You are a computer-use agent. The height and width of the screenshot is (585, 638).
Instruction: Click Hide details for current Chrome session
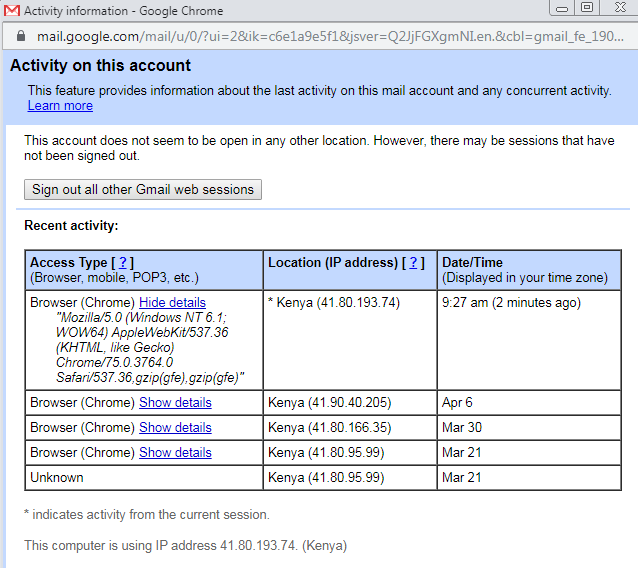coord(173,302)
